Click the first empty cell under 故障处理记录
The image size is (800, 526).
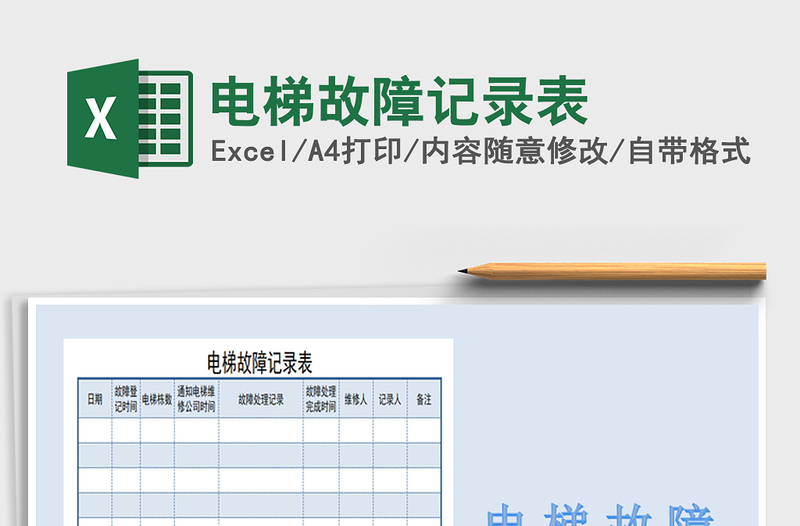(261, 430)
